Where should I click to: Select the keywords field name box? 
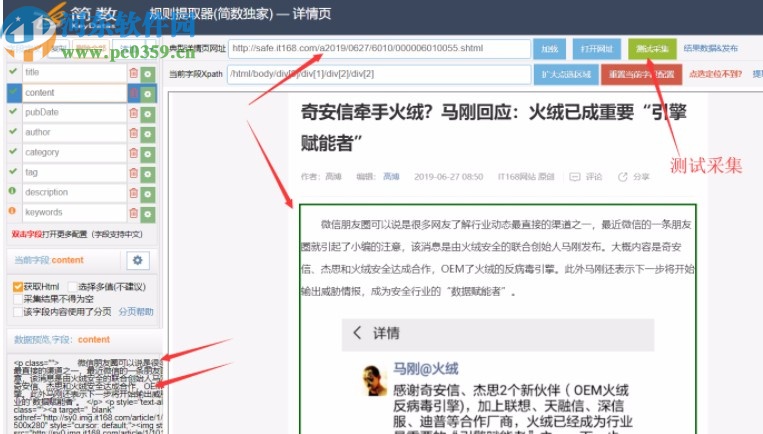click(74, 212)
